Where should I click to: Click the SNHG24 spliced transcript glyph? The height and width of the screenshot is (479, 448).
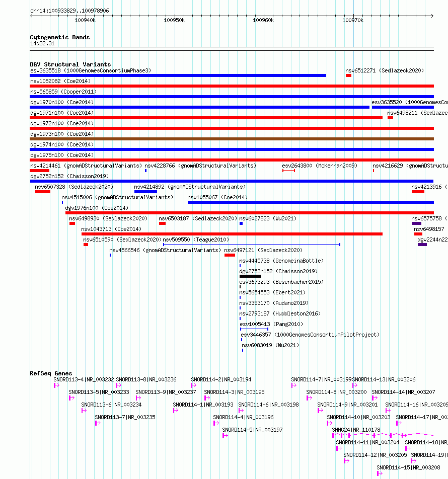coord(383,435)
